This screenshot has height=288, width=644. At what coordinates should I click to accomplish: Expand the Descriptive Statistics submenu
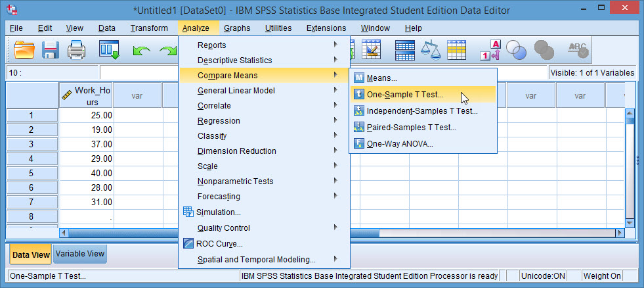coord(264,60)
